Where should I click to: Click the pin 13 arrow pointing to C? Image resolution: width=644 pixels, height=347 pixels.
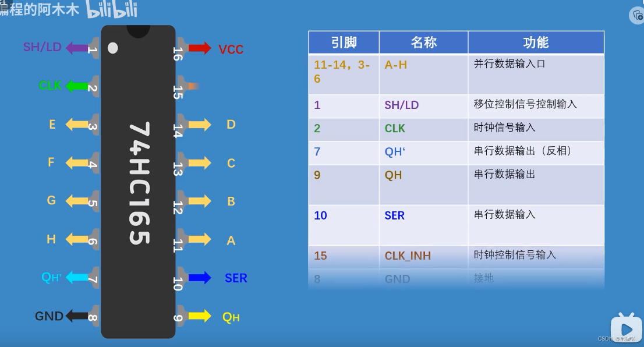(x=200, y=163)
